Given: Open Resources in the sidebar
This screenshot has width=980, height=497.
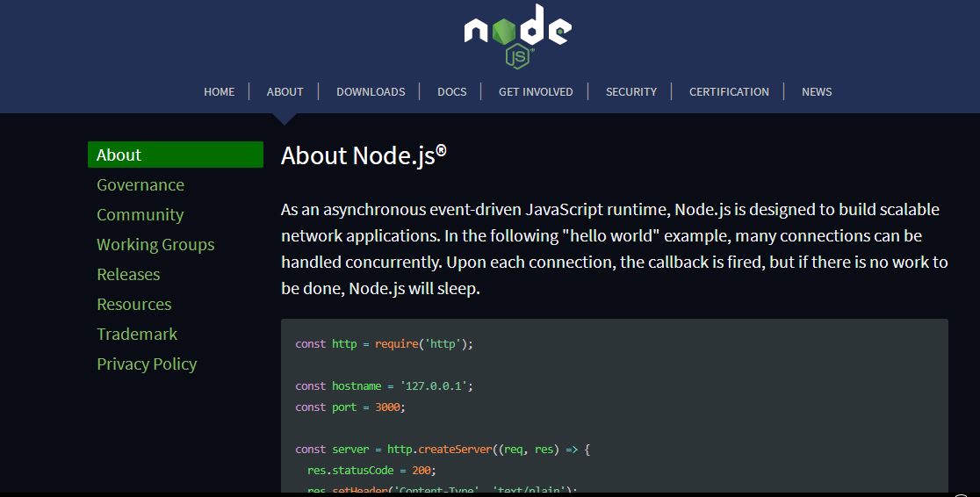Looking at the screenshot, I should (133, 305).
